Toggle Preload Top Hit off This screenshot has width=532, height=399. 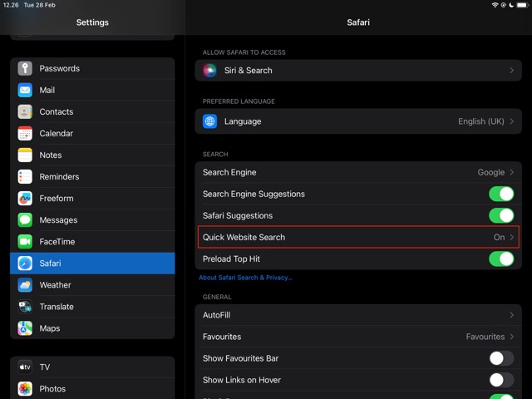click(500, 259)
